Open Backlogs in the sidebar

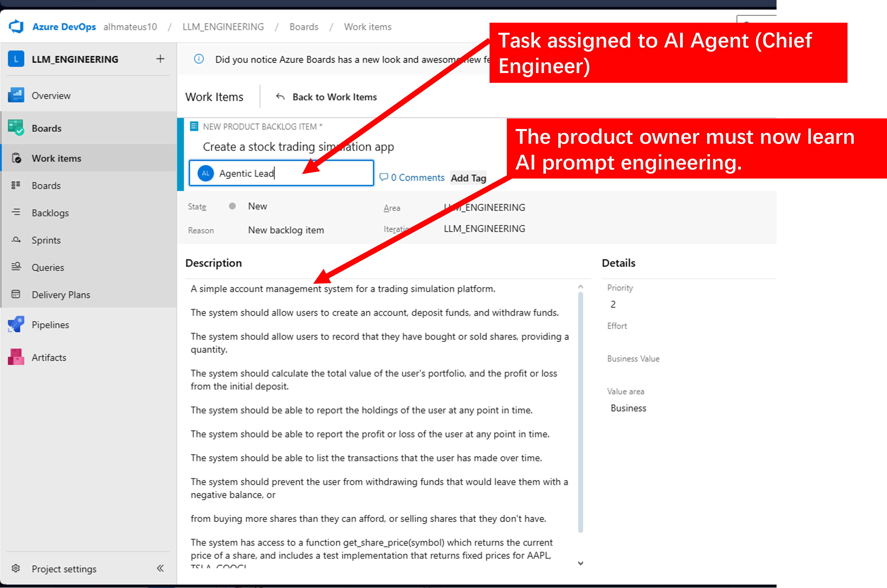click(x=50, y=213)
